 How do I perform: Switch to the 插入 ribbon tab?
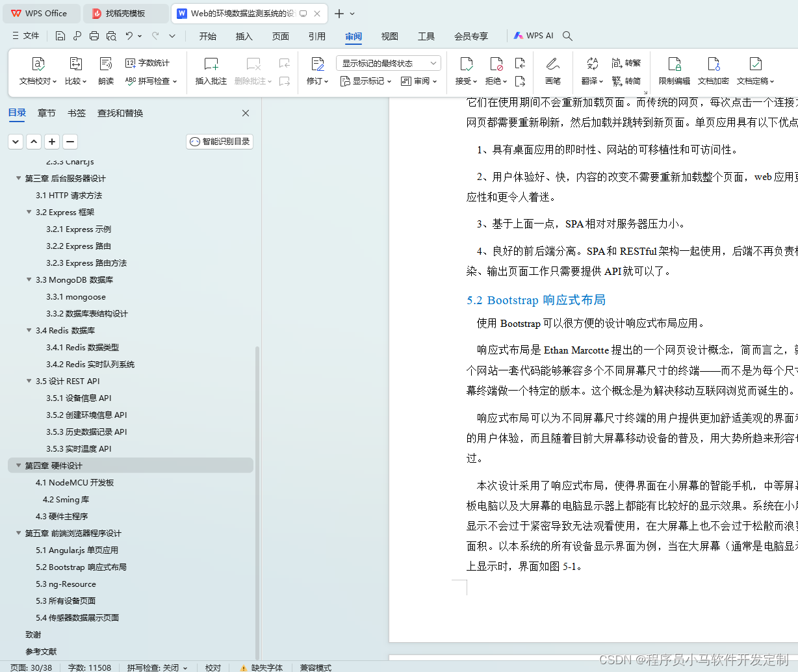[x=244, y=36]
